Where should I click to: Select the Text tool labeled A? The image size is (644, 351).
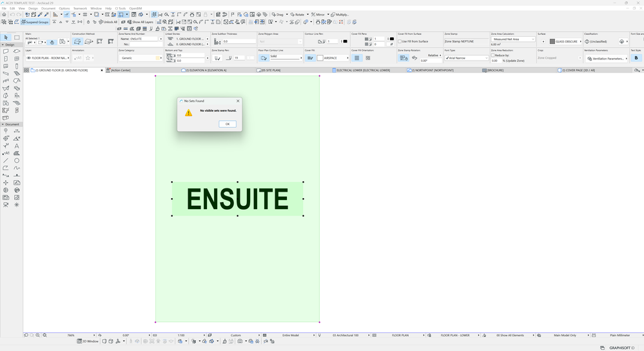point(17,146)
